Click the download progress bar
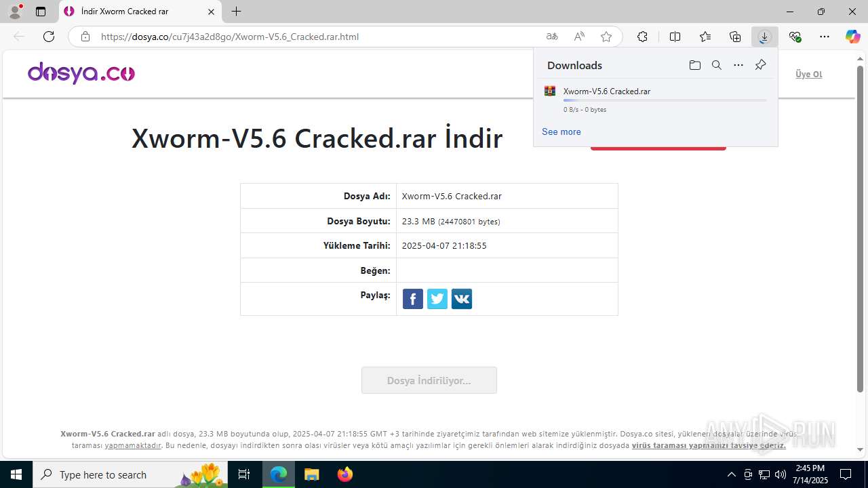This screenshot has height=488, width=868. pyautogui.click(x=665, y=100)
